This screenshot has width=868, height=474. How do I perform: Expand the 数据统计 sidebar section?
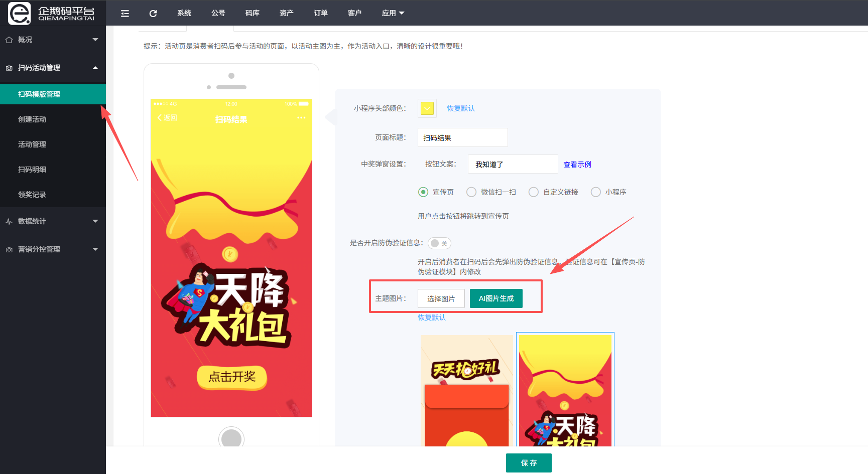click(x=53, y=221)
